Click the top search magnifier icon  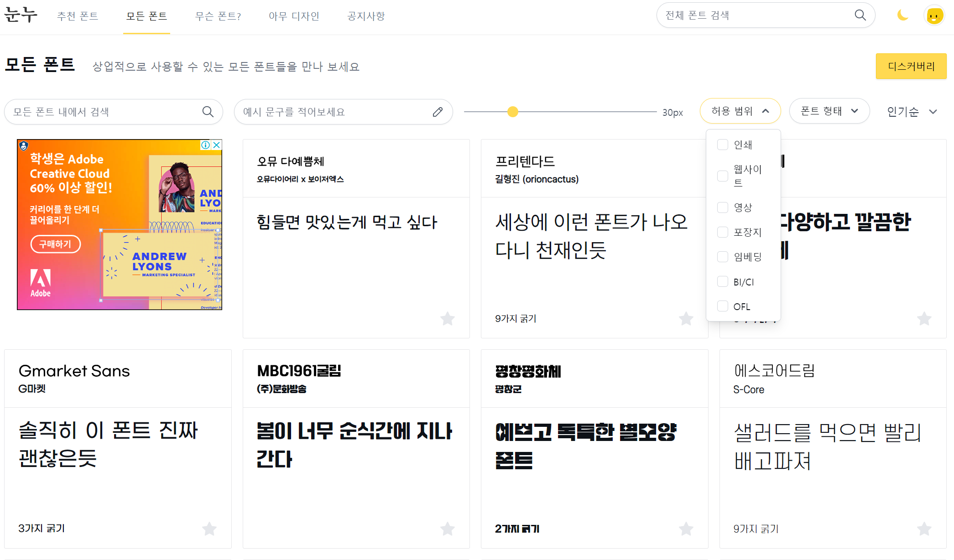[860, 15]
